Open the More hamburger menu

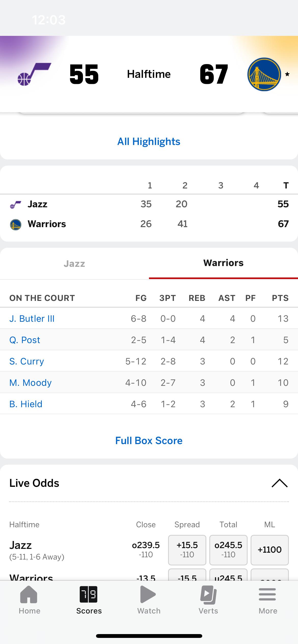point(267,595)
